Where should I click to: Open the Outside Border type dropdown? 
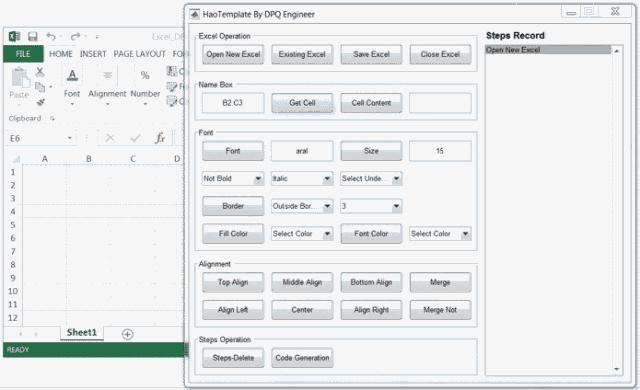pyautogui.click(x=302, y=206)
